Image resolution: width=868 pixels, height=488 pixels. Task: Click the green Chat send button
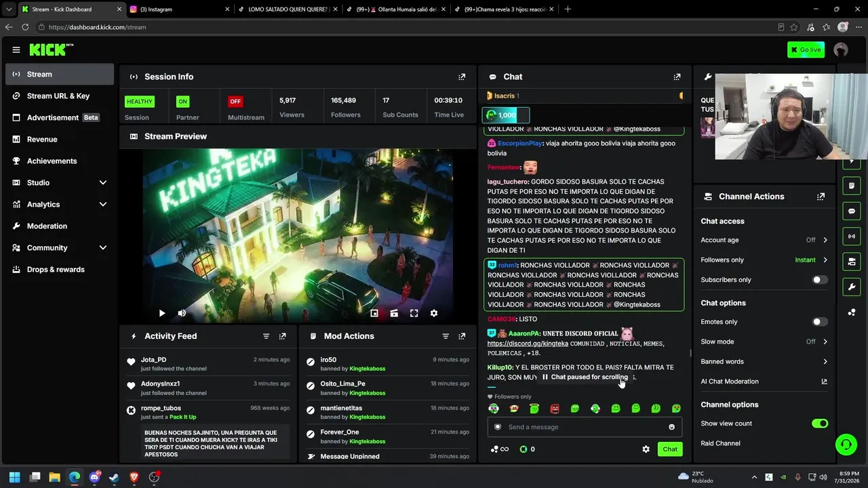pos(670,449)
